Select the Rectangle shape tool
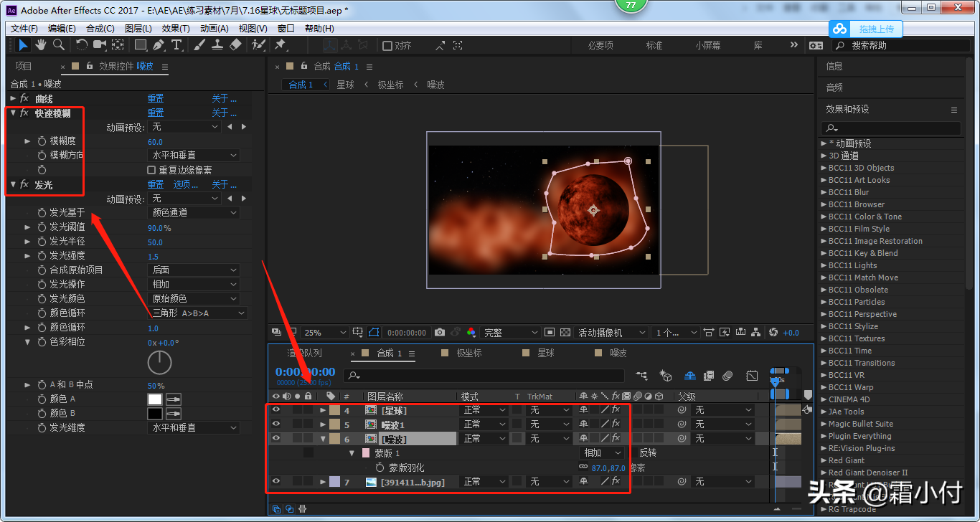 pyautogui.click(x=141, y=45)
